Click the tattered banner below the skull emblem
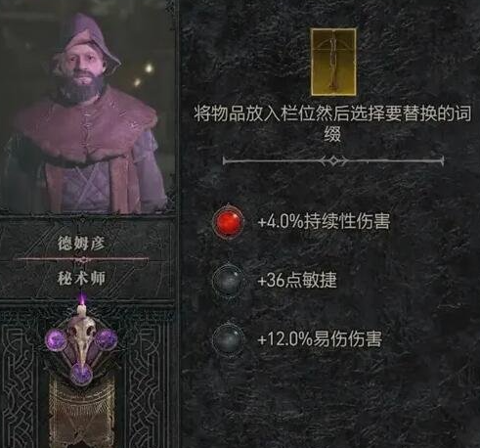The height and width of the screenshot is (448, 480). point(81,413)
